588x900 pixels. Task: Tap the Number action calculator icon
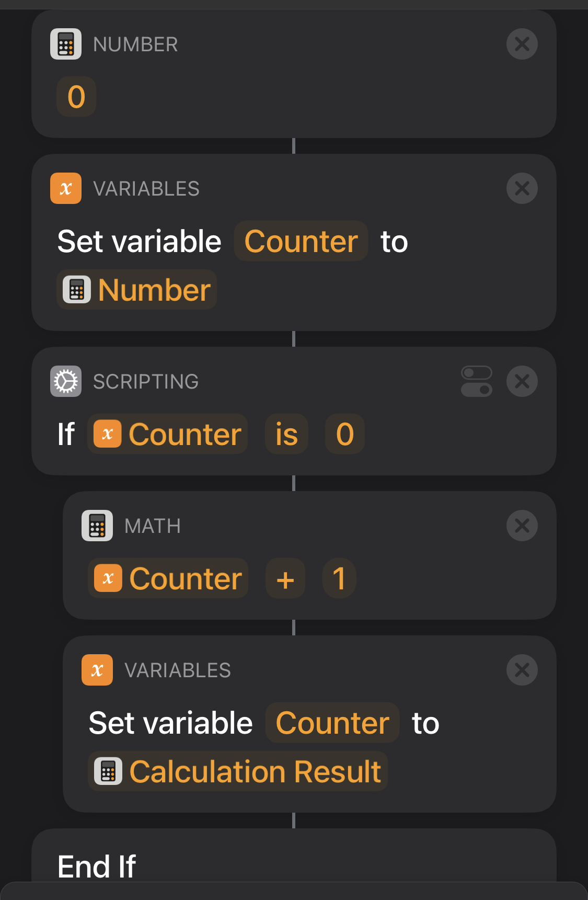[66, 44]
